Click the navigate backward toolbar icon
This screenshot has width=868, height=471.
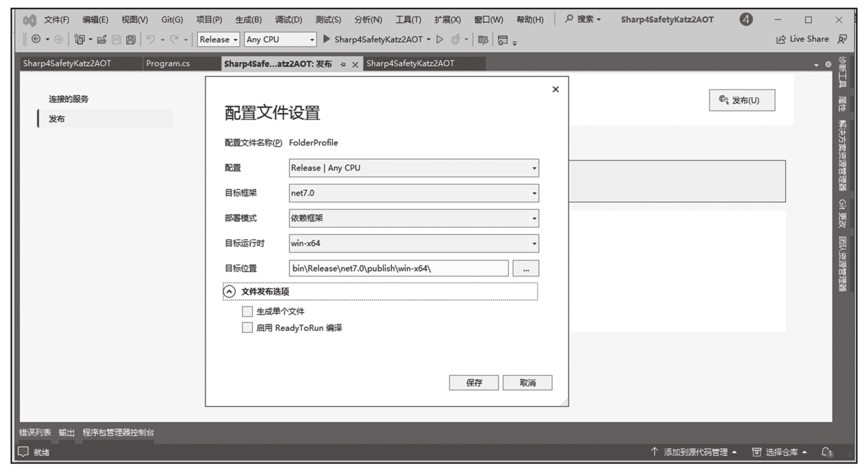35,40
